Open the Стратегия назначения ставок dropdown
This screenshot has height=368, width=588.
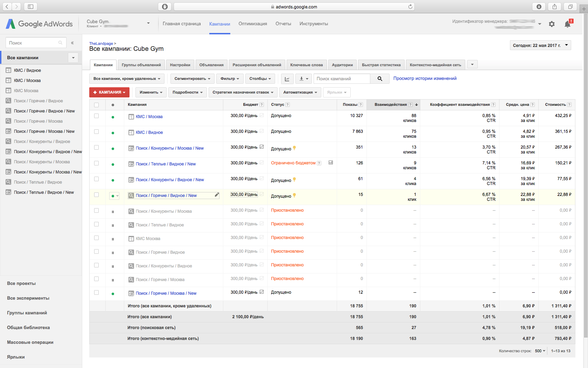click(x=243, y=93)
